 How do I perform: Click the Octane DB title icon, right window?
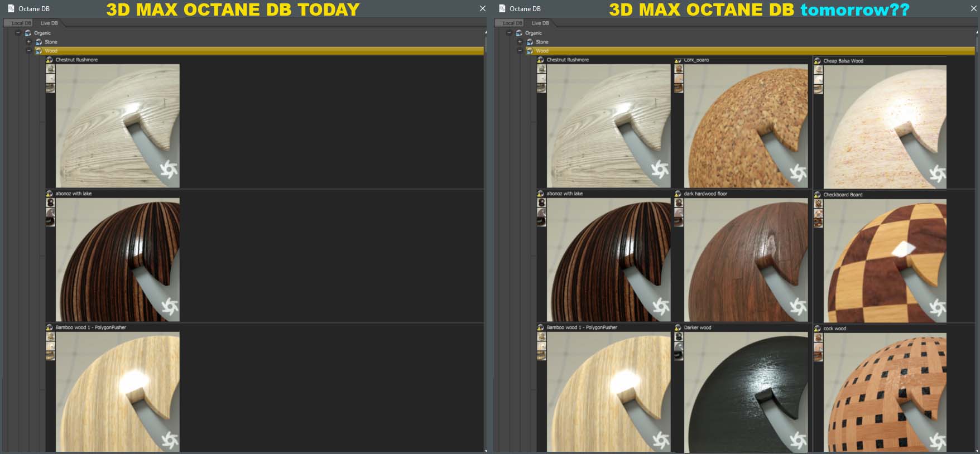(502, 8)
